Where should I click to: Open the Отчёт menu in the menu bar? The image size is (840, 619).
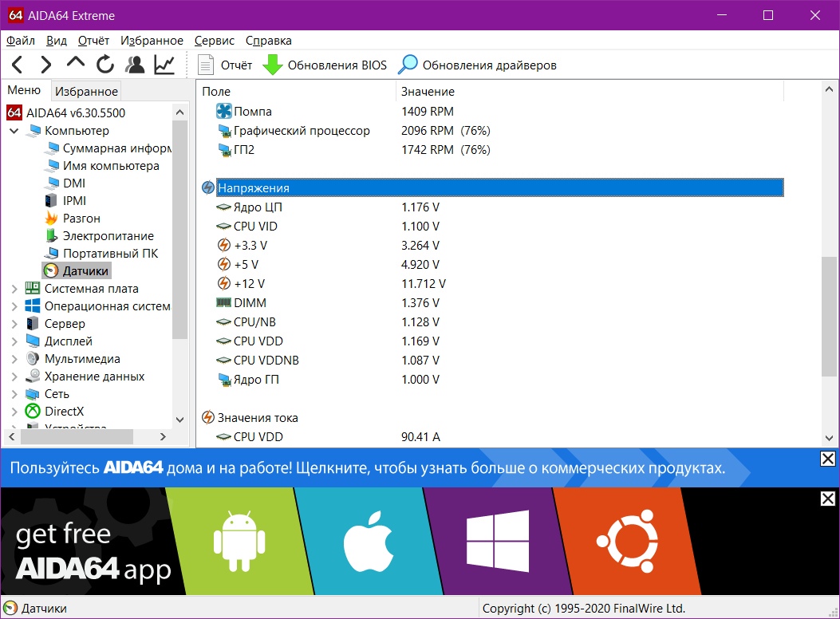click(94, 41)
